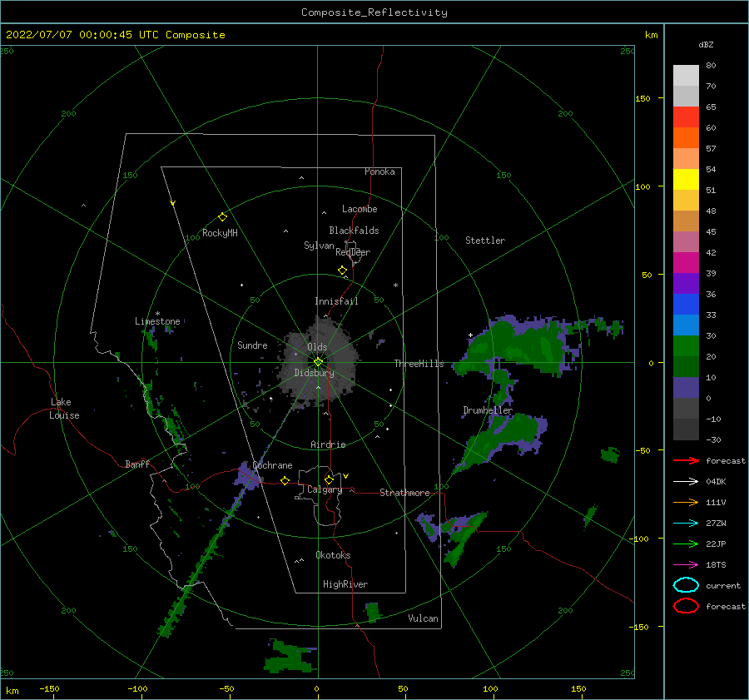
Task: Click the yellow diamond marker below RedDeer
Action: pos(342,271)
